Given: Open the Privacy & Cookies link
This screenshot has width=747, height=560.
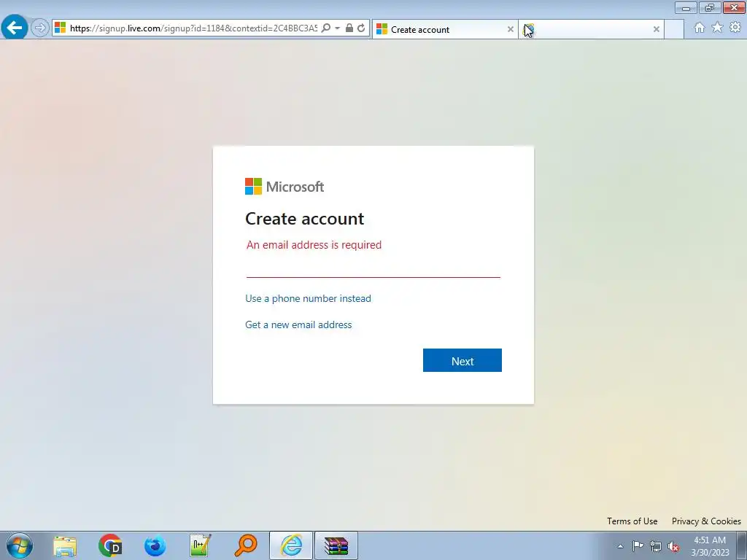Looking at the screenshot, I should [706, 521].
